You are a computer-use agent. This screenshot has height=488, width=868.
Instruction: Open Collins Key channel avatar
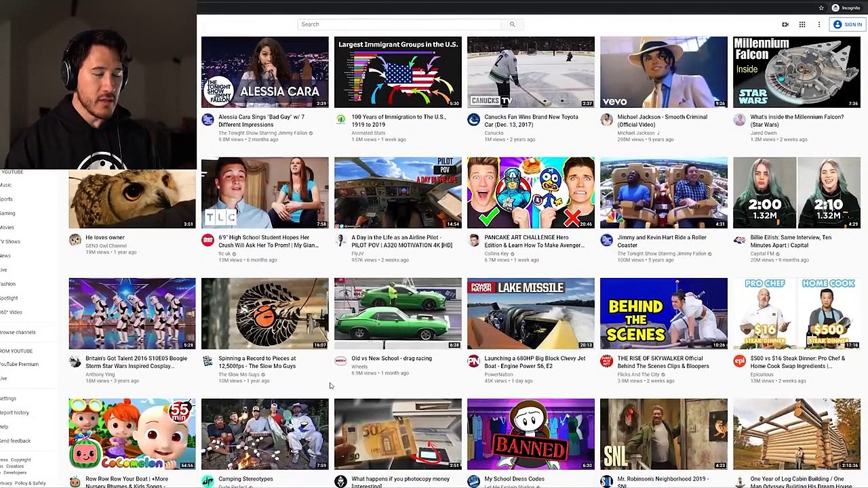point(473,241)
